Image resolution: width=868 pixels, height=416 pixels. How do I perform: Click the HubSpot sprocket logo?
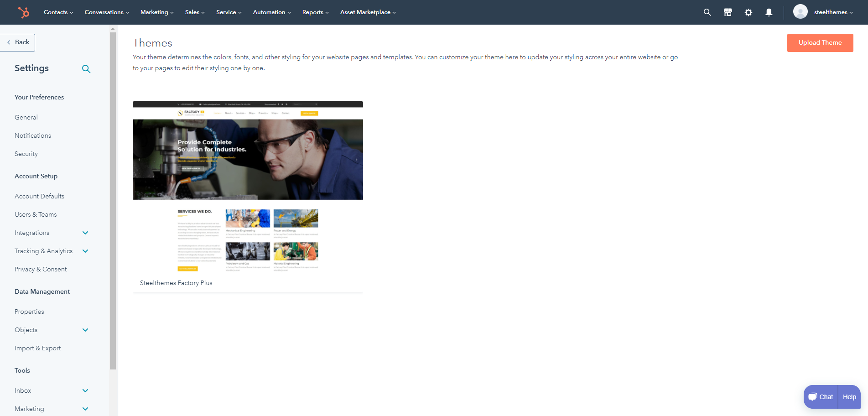click(x=23, y=12)
